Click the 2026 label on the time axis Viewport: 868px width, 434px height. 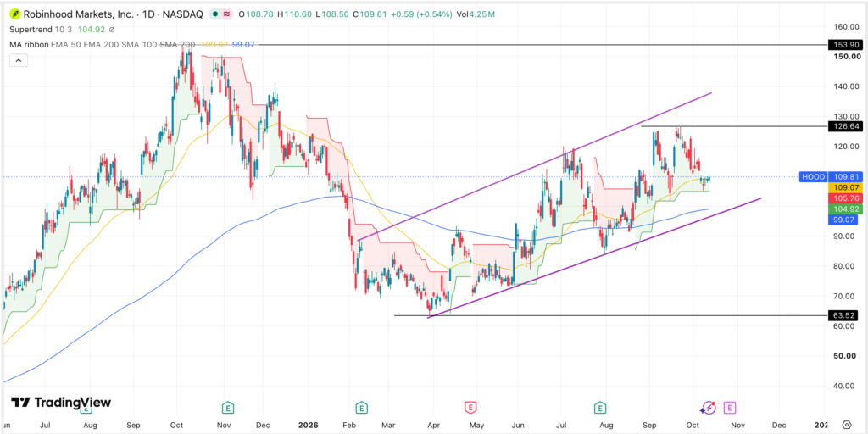[x=309, y=426]
